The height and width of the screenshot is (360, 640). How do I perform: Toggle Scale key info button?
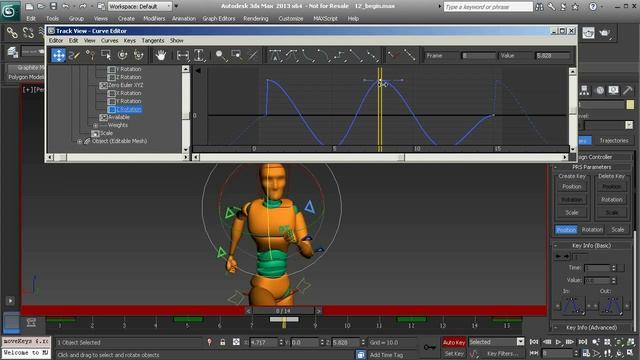[x=618, y=229]
